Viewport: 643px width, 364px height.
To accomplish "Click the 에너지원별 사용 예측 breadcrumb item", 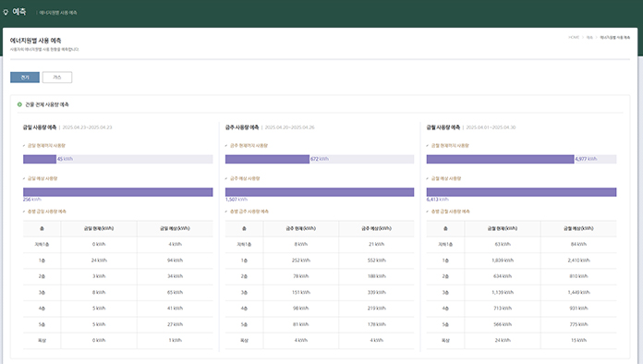I will click(614, 37).
